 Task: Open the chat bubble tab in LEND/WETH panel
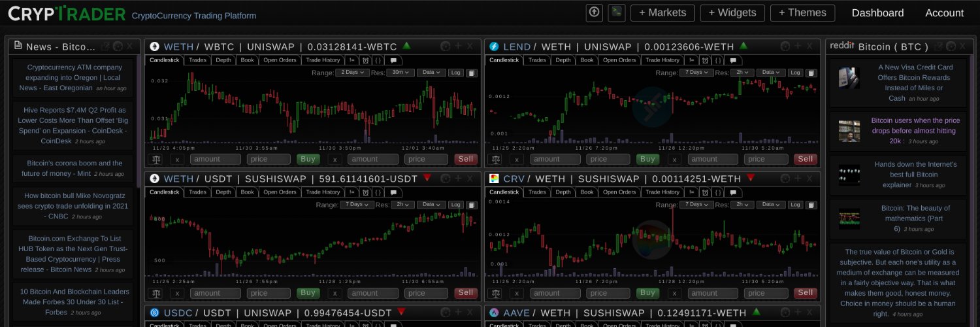point(733,60)
